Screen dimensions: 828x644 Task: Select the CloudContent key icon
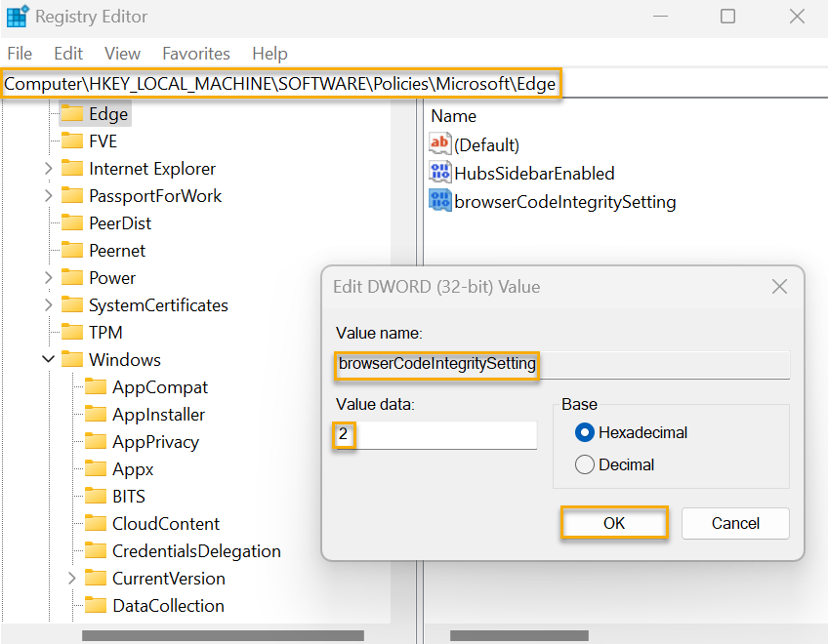click(97, 523)
